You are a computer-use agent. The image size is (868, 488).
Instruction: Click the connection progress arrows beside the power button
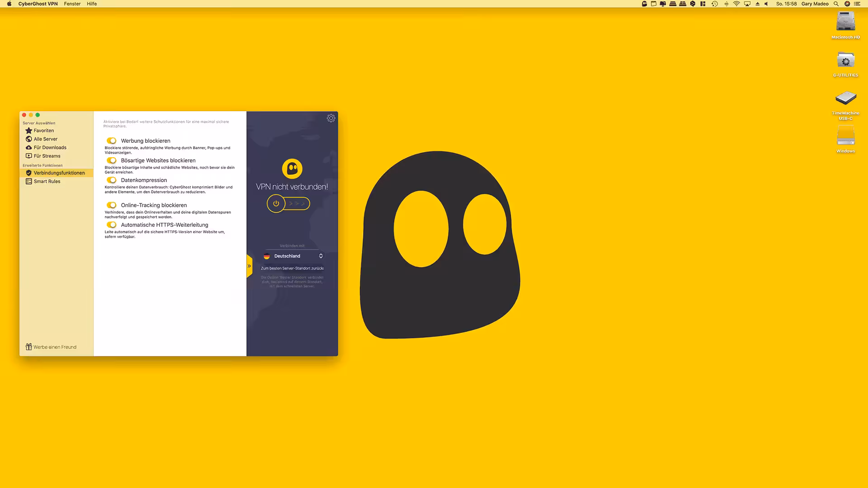coord(296,203)
